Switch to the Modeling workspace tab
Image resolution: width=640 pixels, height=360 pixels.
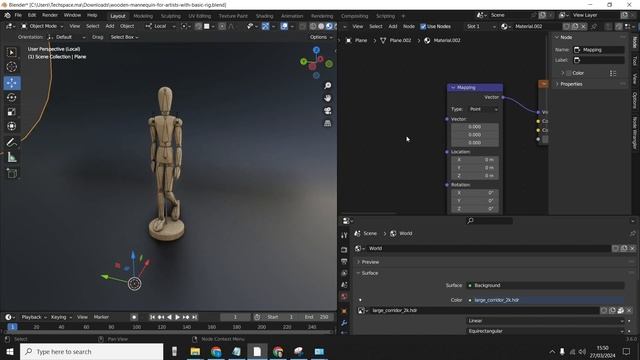(x=143, y=16)
